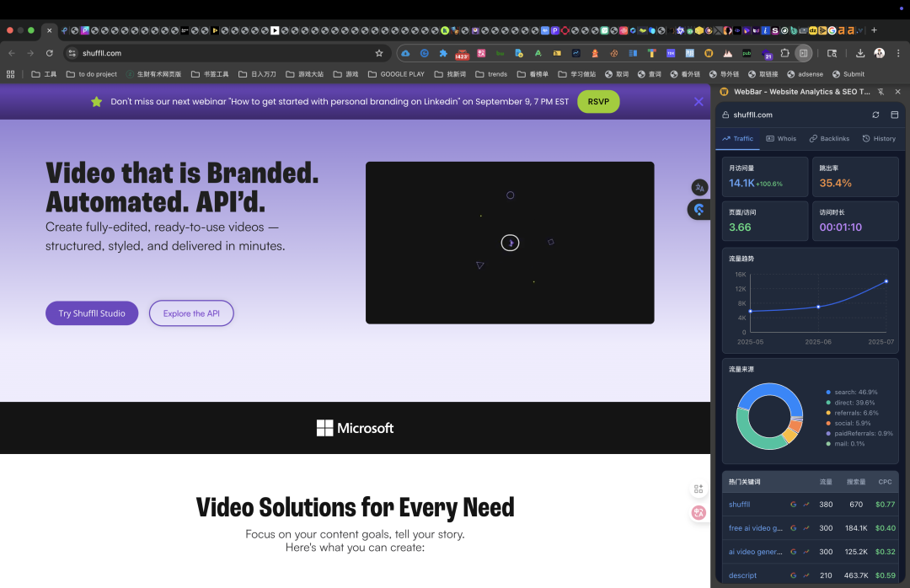Toggle the Chrome side panel button
This screenshot has height=588, width=910.
[x=803, y=53]
